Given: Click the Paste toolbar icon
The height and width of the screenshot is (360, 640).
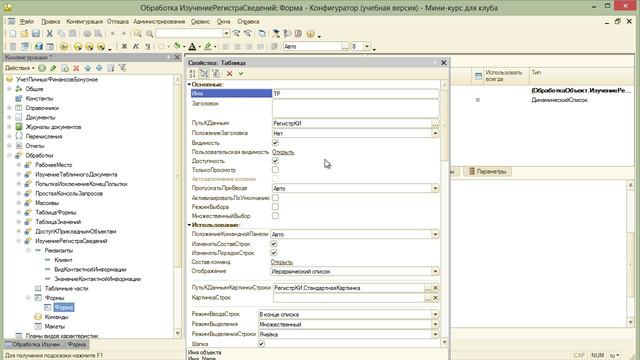Looking at the screenshot, I should tap(73, 34).
